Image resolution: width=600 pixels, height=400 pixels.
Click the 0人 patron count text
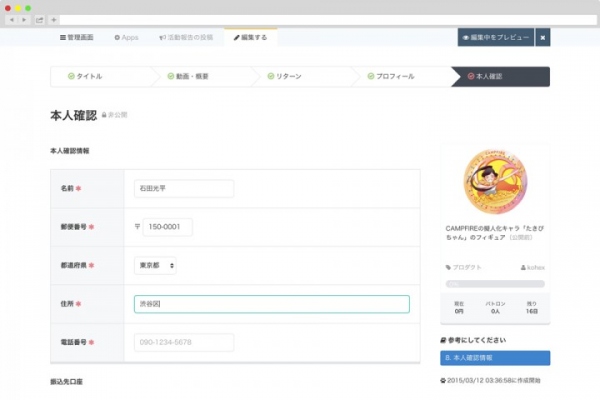coord(496,312)
